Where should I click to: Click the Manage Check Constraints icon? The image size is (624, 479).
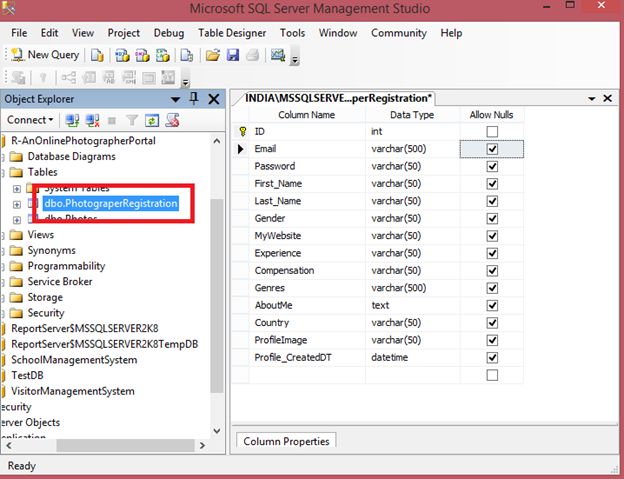coord(149,77)
